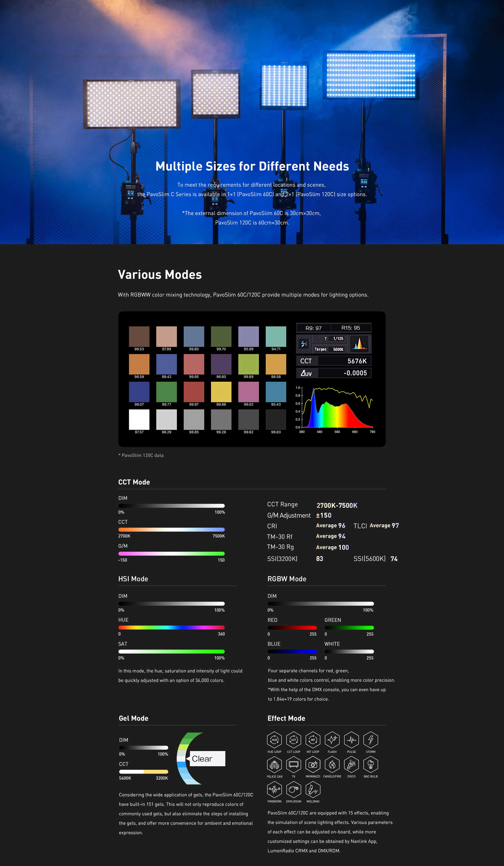The height and width of the screenshot is (866, 504).
Task: Choose the POLICE CAR effect icon
Action: click(274, 765)
